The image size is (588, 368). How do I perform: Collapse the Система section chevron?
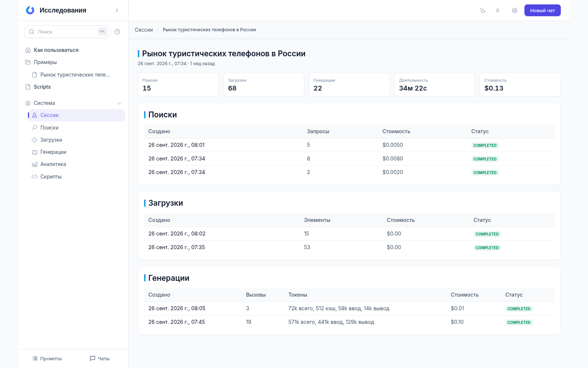(x=119, y=103)
